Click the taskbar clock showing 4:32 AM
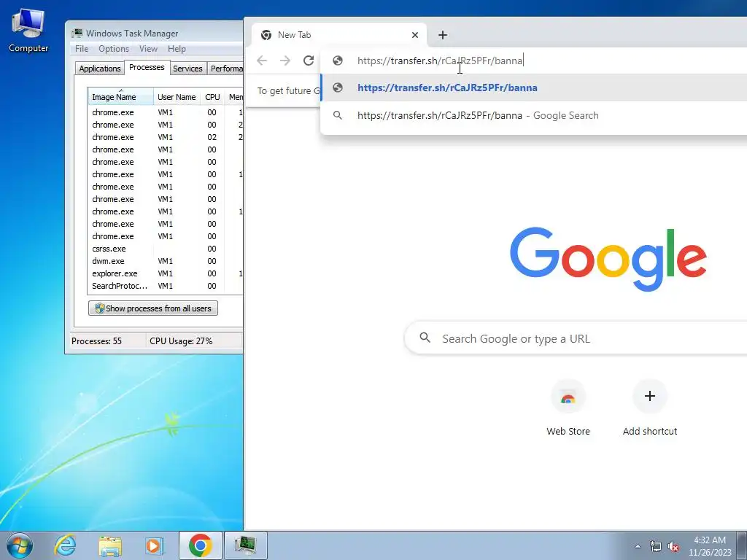This screenshot has width=747, height=560. (709, 545)
